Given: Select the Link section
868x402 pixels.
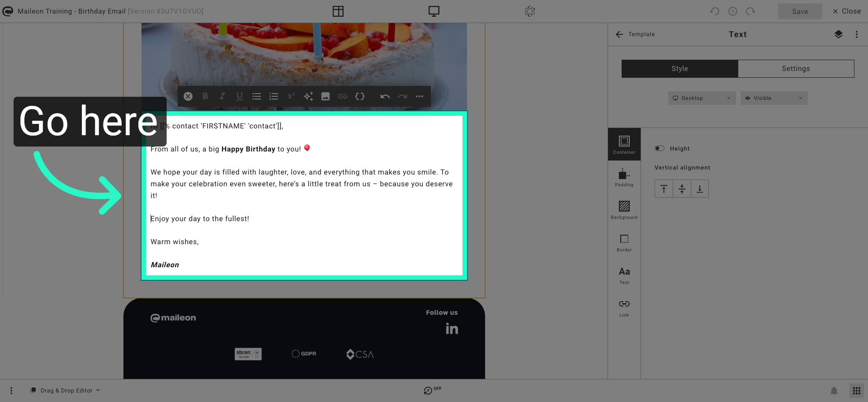Looking at the screenshot, I should (x=624, y=307).
